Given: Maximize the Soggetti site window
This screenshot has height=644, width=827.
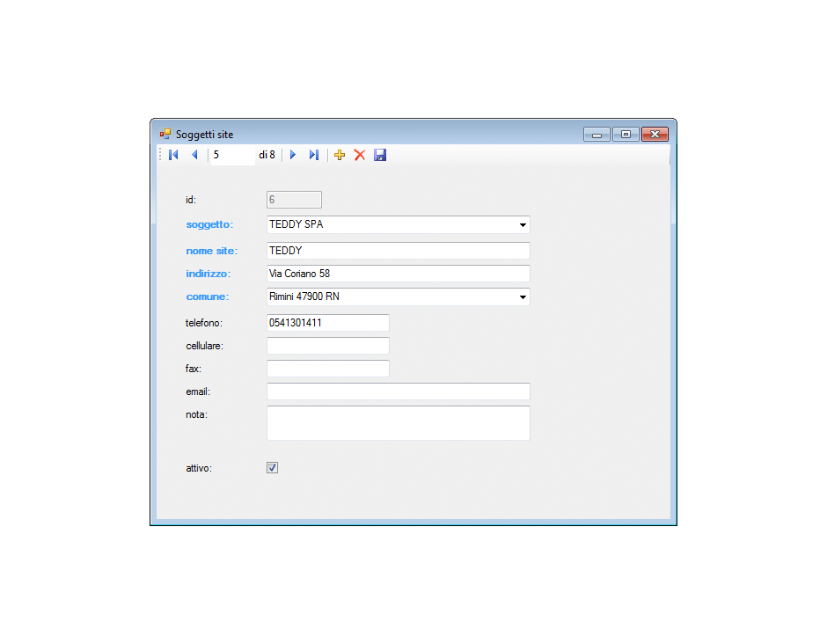Looking at the screenshot, I should 626,135.
